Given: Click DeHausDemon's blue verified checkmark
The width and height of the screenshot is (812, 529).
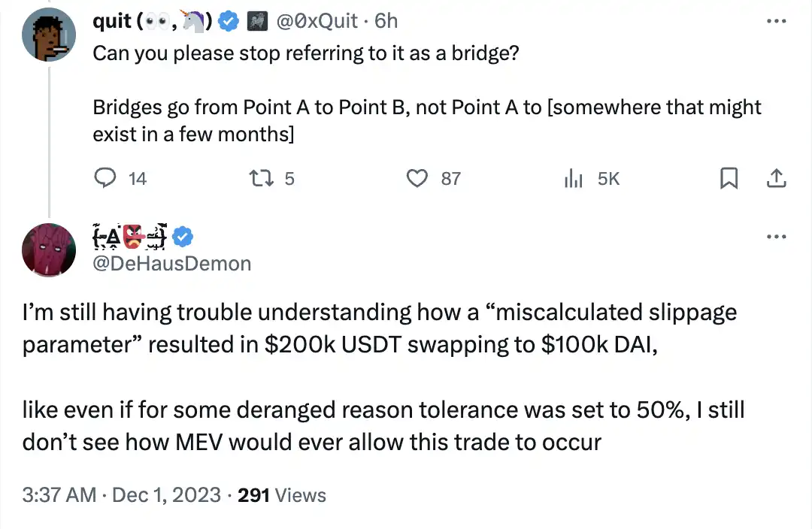Looking at the screenshot, I should pos(183,237).
